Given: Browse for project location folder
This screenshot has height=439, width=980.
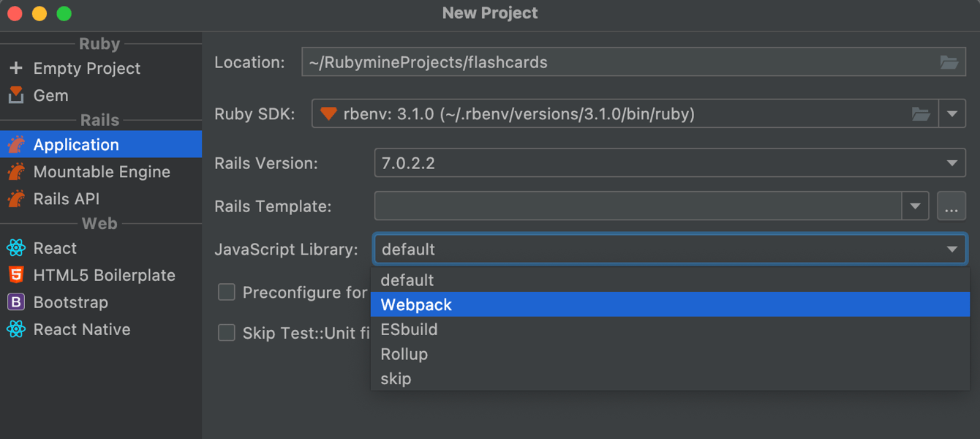Looking at the screenshot, I should tap(949, 63).
